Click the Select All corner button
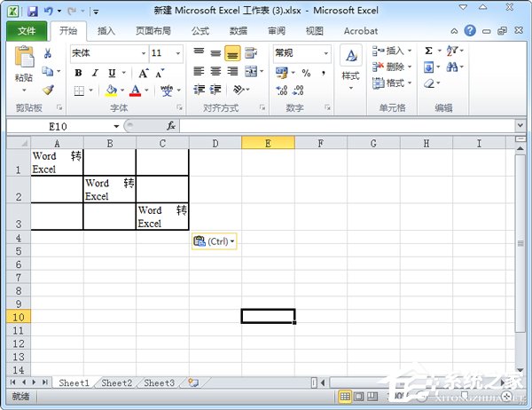This screenshot has width=532, height=410. click(x=19, y=143)
